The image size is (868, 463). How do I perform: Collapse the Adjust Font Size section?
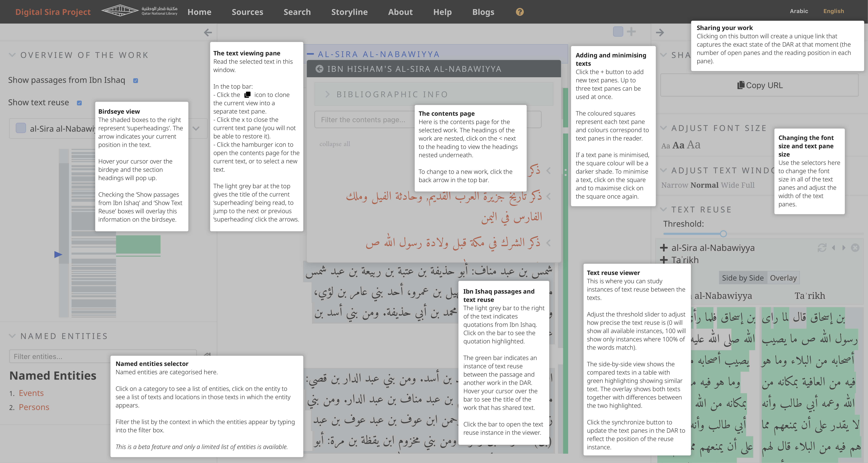coord(663,128)
